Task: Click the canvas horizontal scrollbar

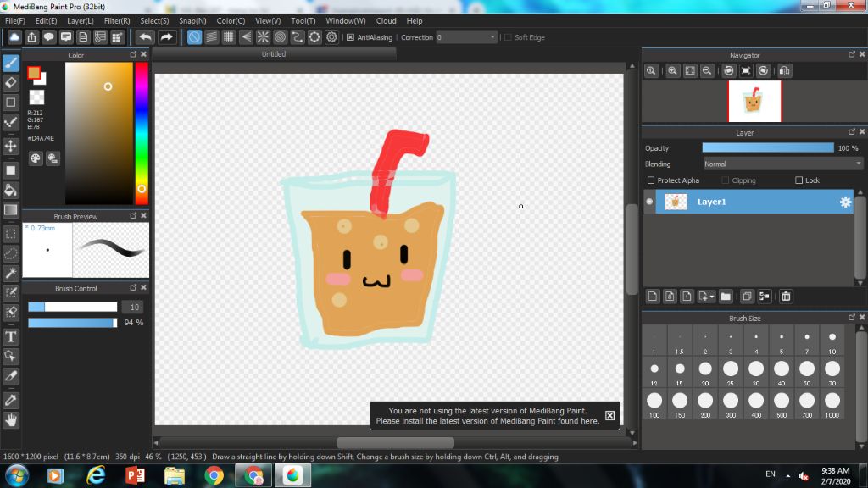Action: coord(395,442)
